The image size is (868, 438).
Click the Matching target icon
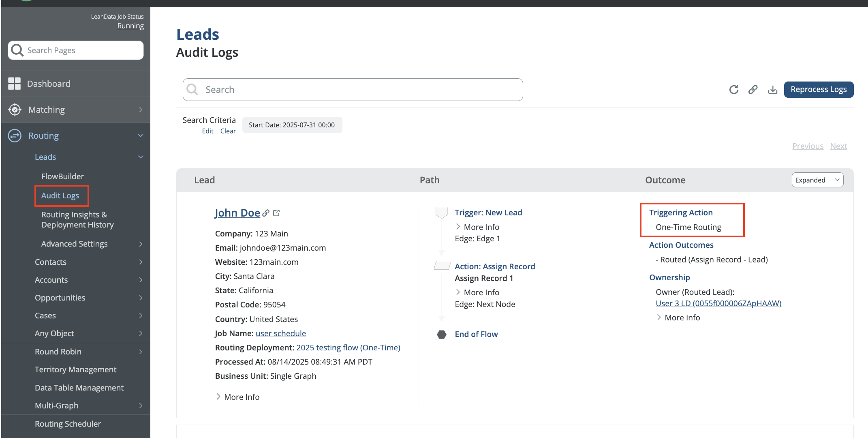click(x=15, y=109)
